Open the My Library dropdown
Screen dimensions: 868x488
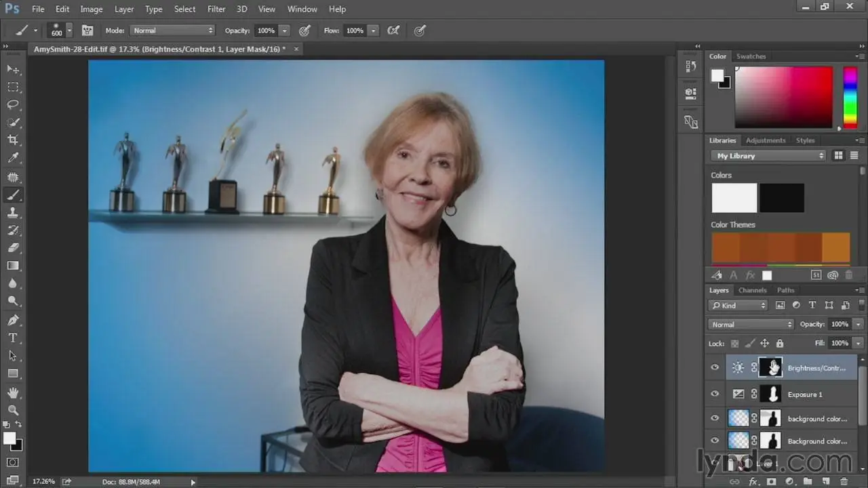click(x=768, y=156)
